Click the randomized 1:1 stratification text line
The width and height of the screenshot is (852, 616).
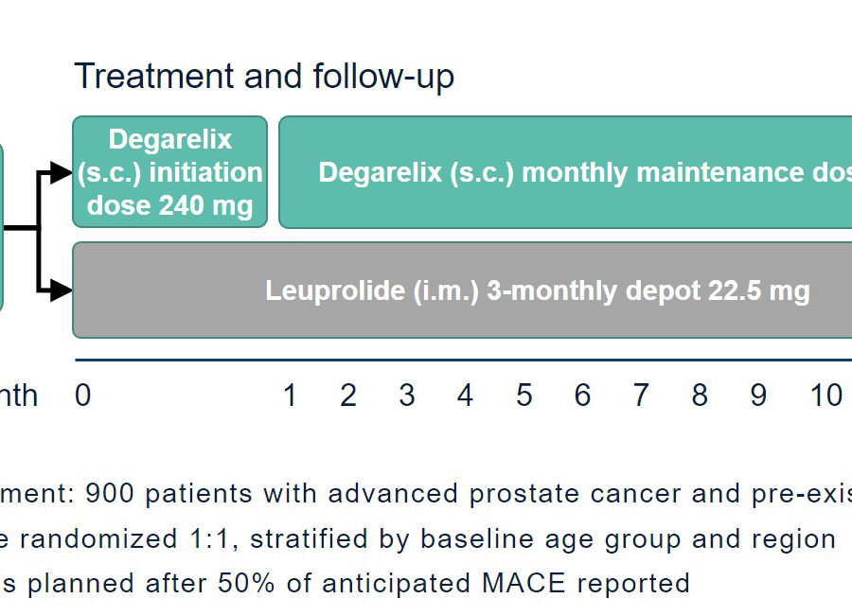coord(417,539)
